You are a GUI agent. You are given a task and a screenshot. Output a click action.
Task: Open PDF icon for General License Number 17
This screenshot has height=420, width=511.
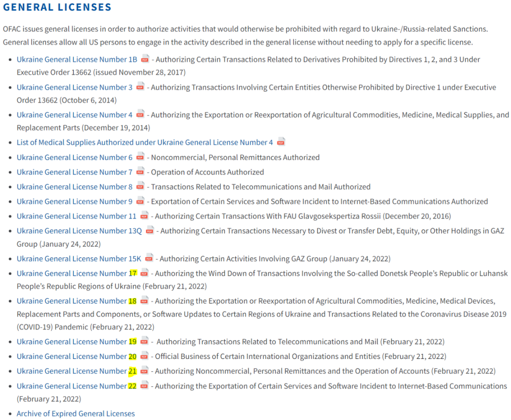[144, 273]
